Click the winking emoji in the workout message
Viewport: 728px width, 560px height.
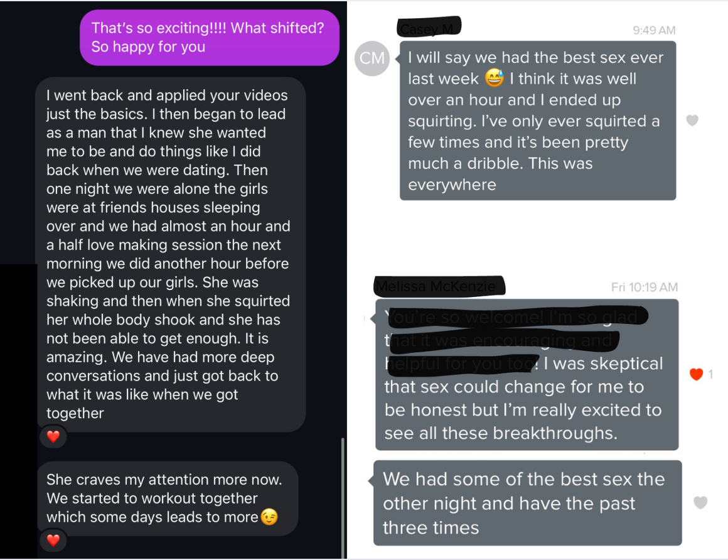(269, 517)
